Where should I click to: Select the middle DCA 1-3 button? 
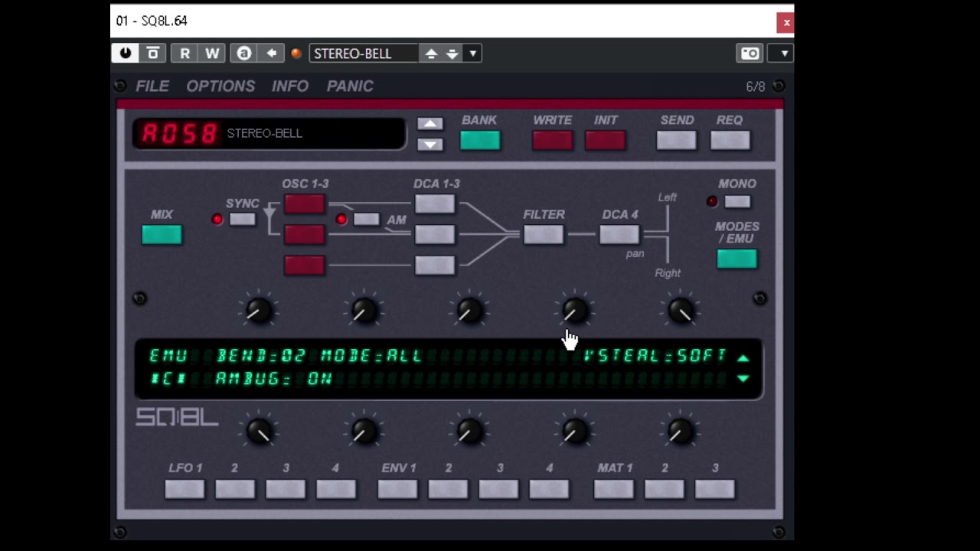click(434, 235)
